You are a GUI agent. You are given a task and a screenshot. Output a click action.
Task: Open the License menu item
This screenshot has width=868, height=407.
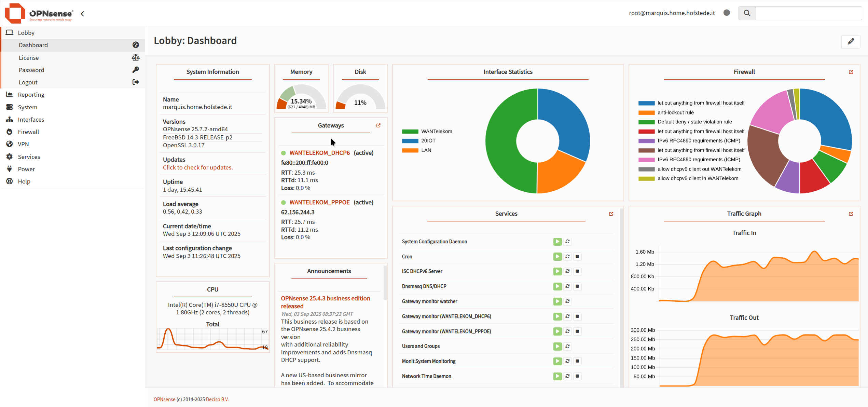pos(29,58)
